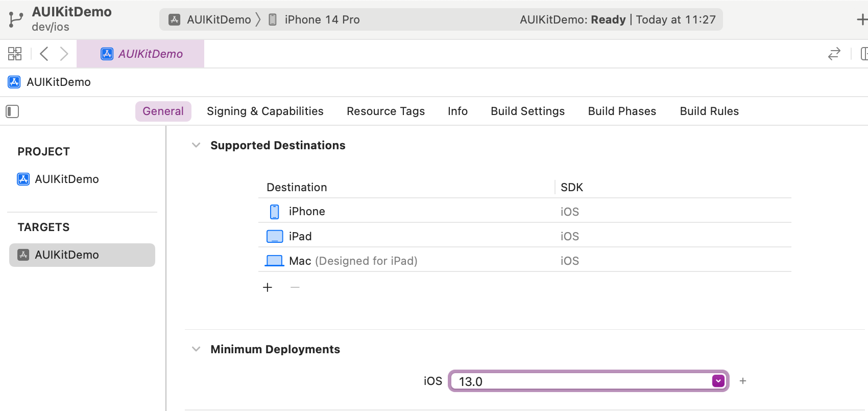Go forward with the right chevron
The height and width of the screenshot is (411, 868).
point(64,54)
